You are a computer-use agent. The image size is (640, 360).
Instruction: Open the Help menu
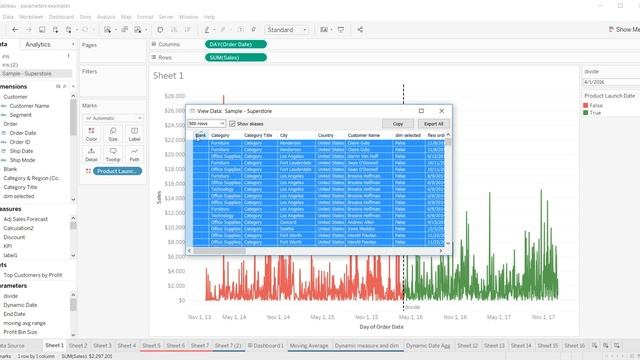tap(209, 17)
